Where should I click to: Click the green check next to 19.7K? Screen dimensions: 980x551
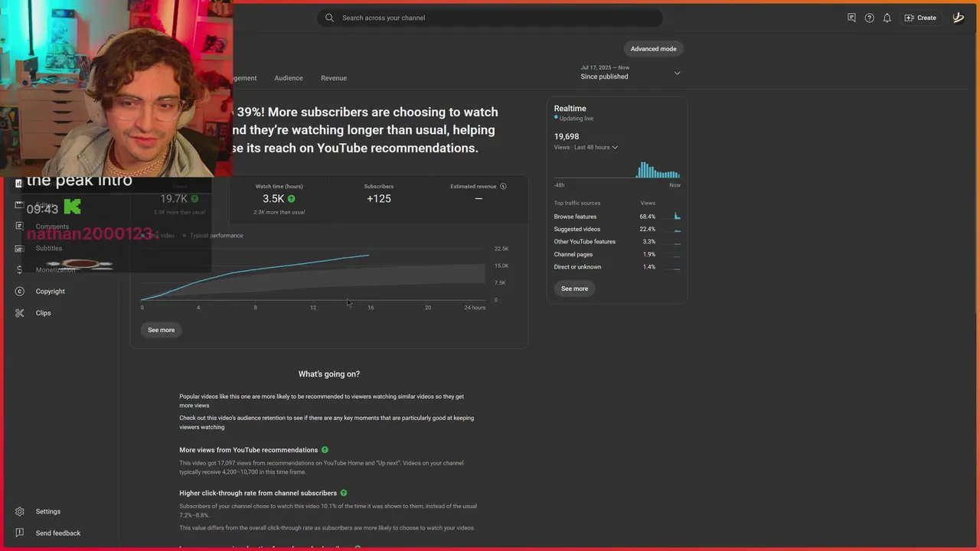[194, 199]
